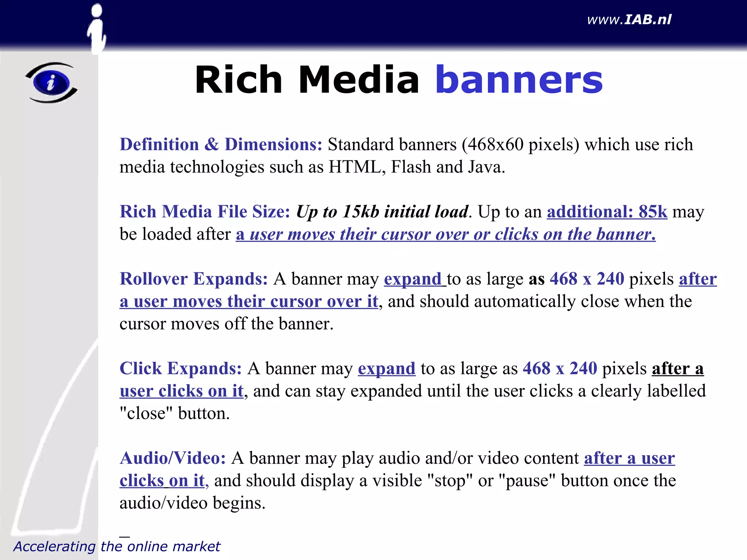Screen dimensions: 747x560
Task: Click '468 x 240' in Click Expands paragraph
Action: pos(560,369)
